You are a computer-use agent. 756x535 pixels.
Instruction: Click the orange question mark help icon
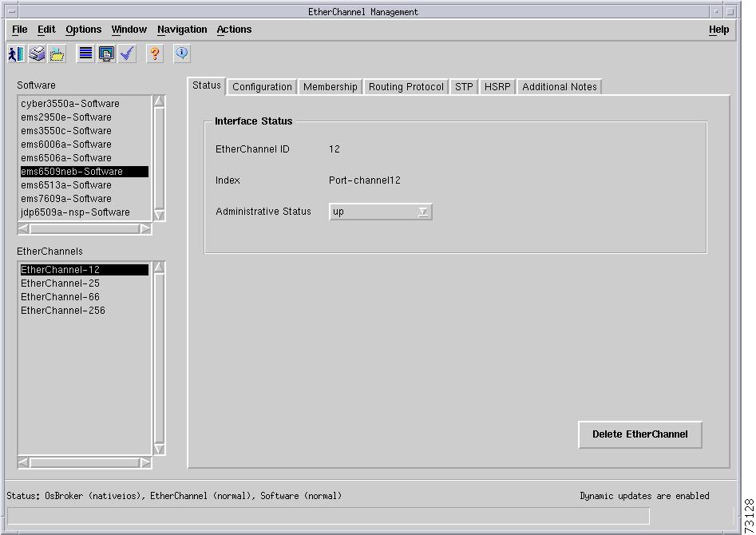click(154, 53)
